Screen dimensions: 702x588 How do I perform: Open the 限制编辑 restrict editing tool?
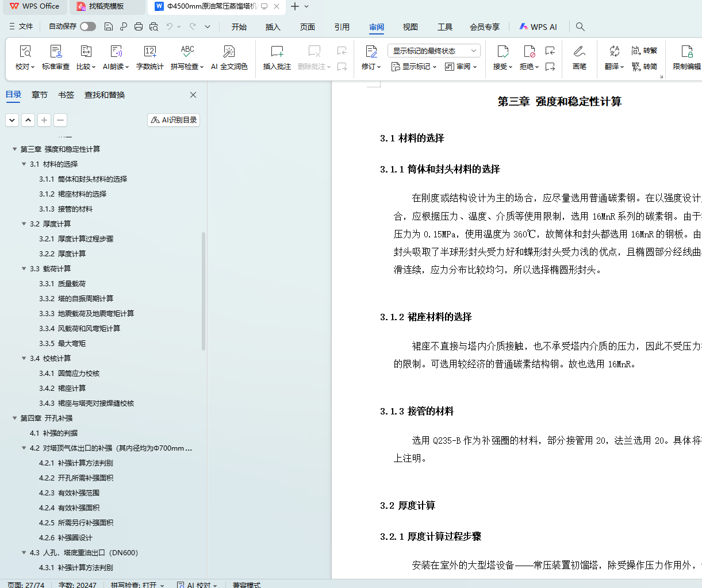pos(686,57)
